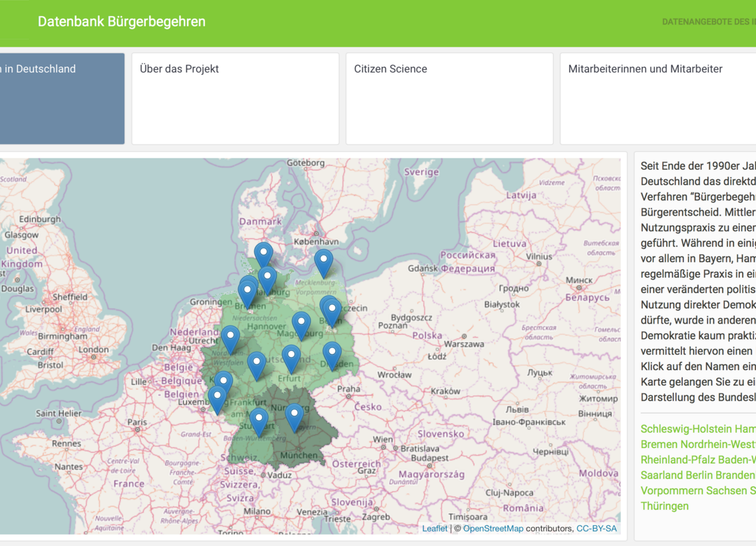Image resolution: width=756 pixels, height=546 pixels.
Task: Open the CC-BY-SA license link
Action: coord(596,529)
